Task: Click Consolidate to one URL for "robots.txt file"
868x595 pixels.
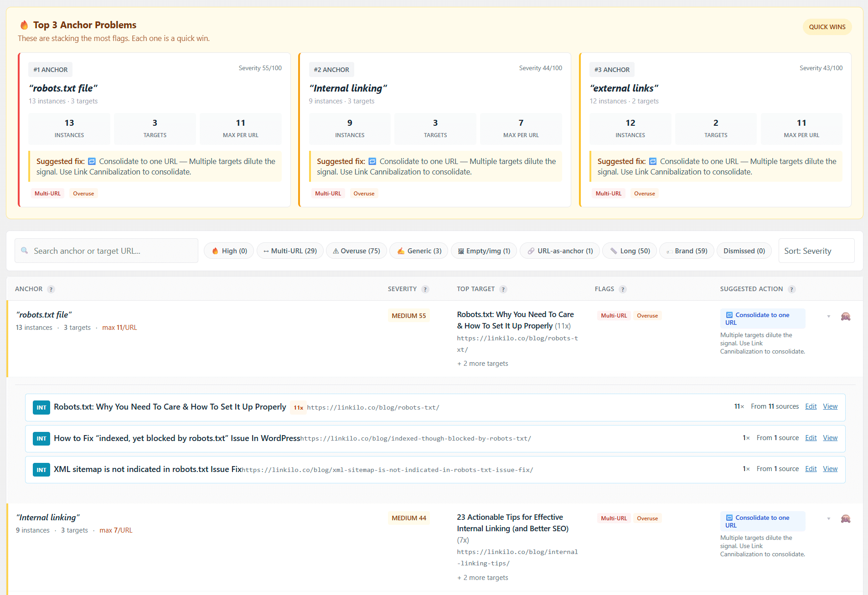Action: tap(762, 318)
